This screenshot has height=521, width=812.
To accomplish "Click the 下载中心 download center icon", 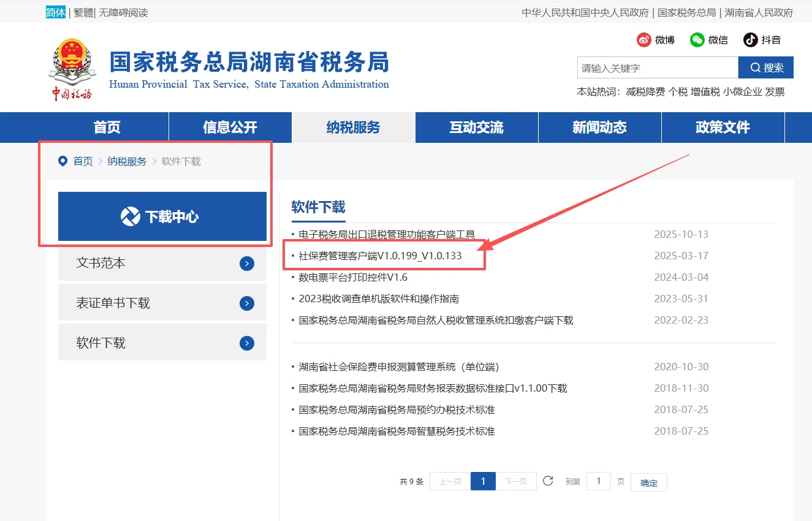I will 131,216.
